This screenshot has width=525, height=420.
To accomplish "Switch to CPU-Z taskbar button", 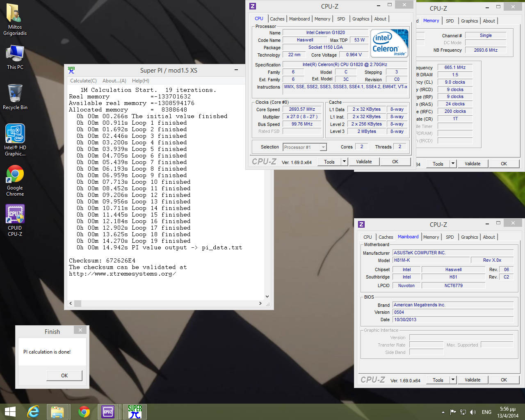I will (108, 412).
